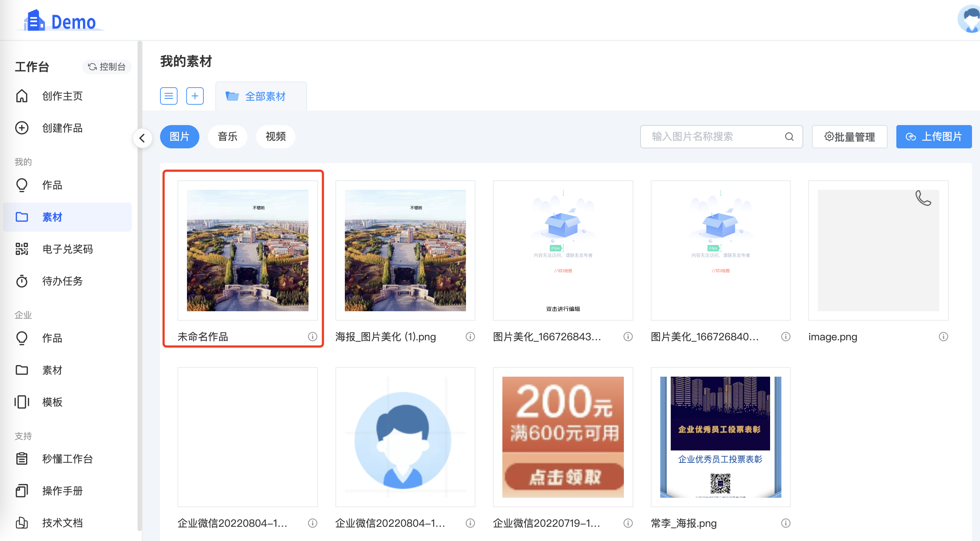Open 操作手册 link

tap(63, 491)
